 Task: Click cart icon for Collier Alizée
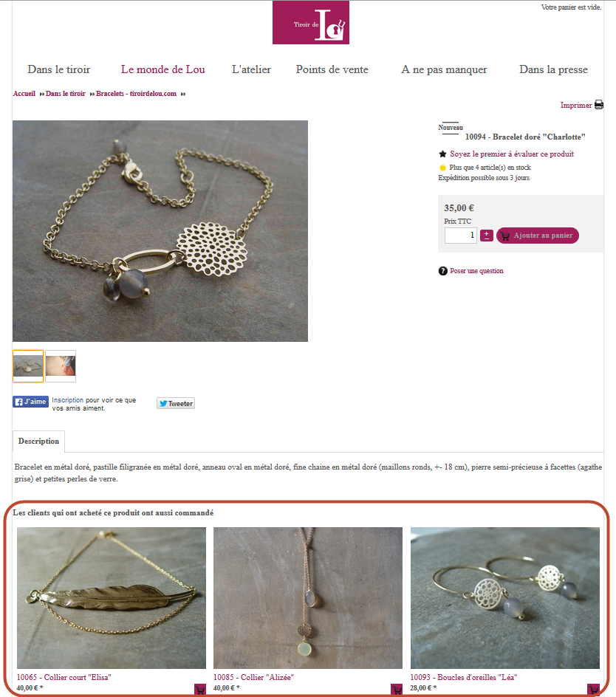click(397, 689)
